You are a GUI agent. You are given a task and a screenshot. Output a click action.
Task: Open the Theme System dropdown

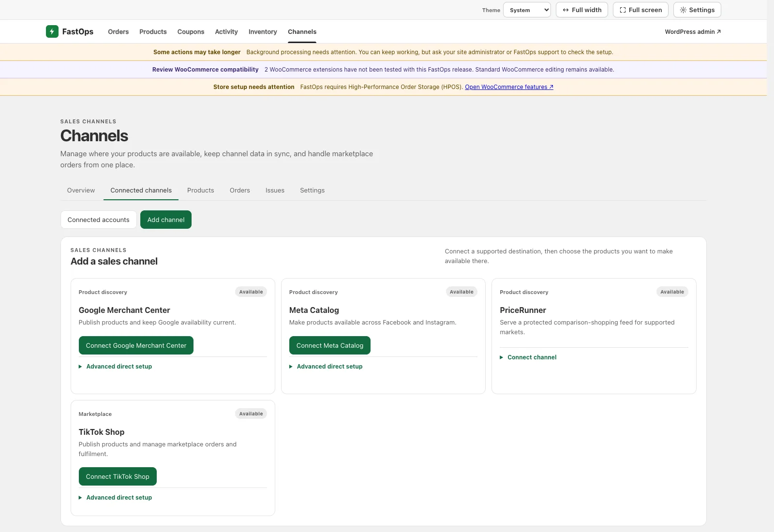(527, 10)
